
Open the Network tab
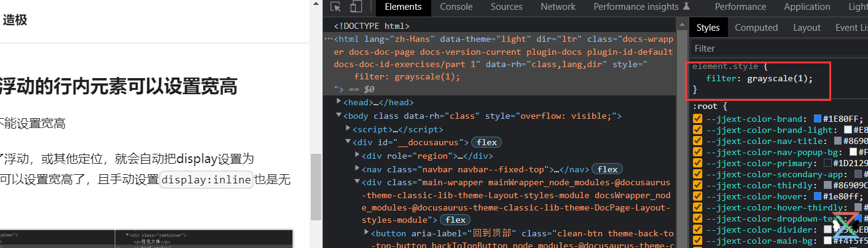[558, 7]
